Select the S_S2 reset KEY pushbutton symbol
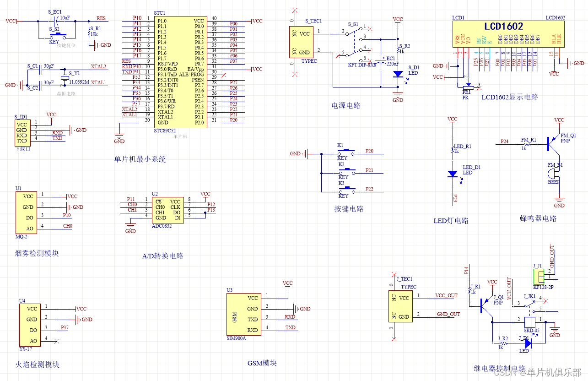The height and width of the screenshot is (381, 588). [x=58, y=35]
